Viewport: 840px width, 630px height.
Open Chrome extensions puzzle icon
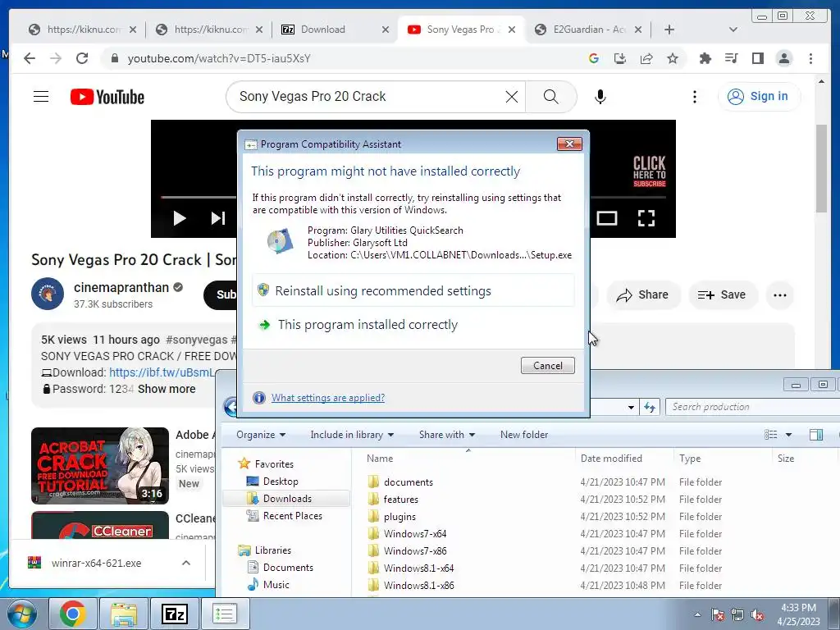[x=705, y=58]
